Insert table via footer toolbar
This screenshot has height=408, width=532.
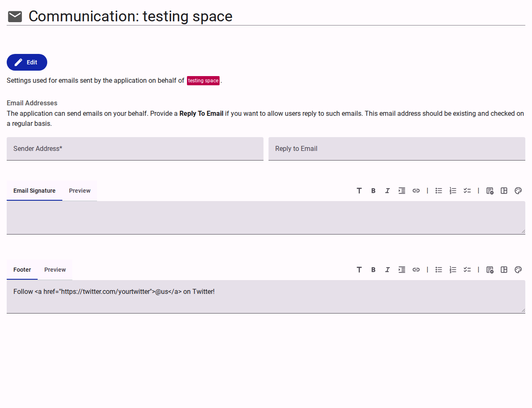pos(504,270)
